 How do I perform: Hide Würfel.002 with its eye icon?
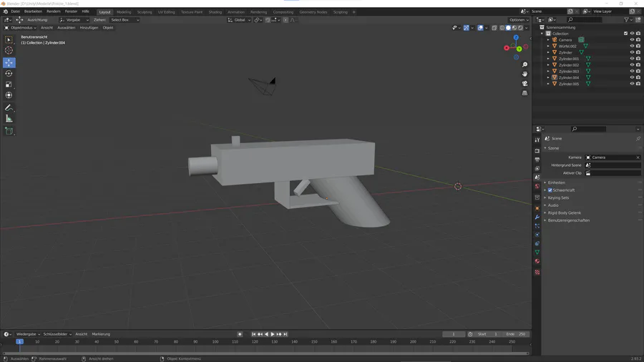[x=632, y=46]
